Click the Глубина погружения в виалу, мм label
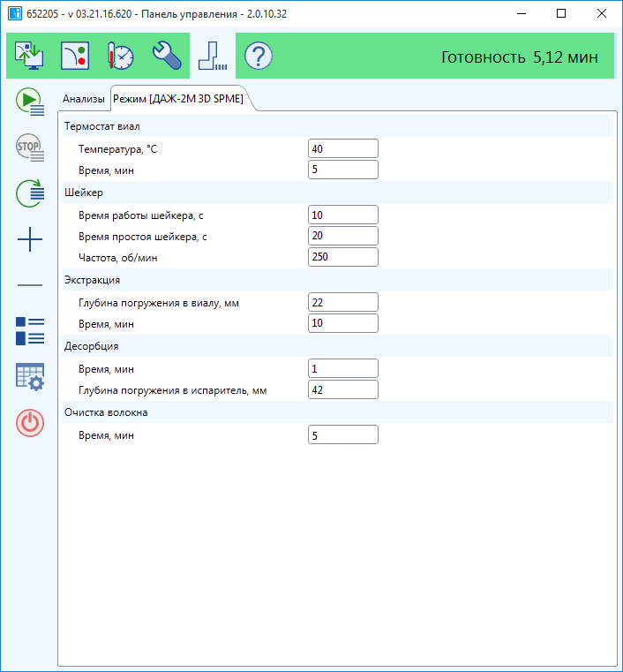 tap(159, 303)
